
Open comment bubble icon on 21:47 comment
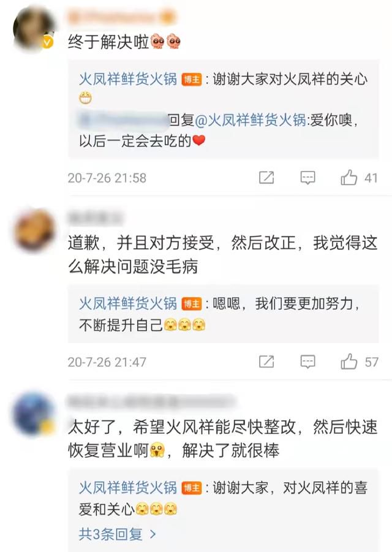(x=307, y=361)
